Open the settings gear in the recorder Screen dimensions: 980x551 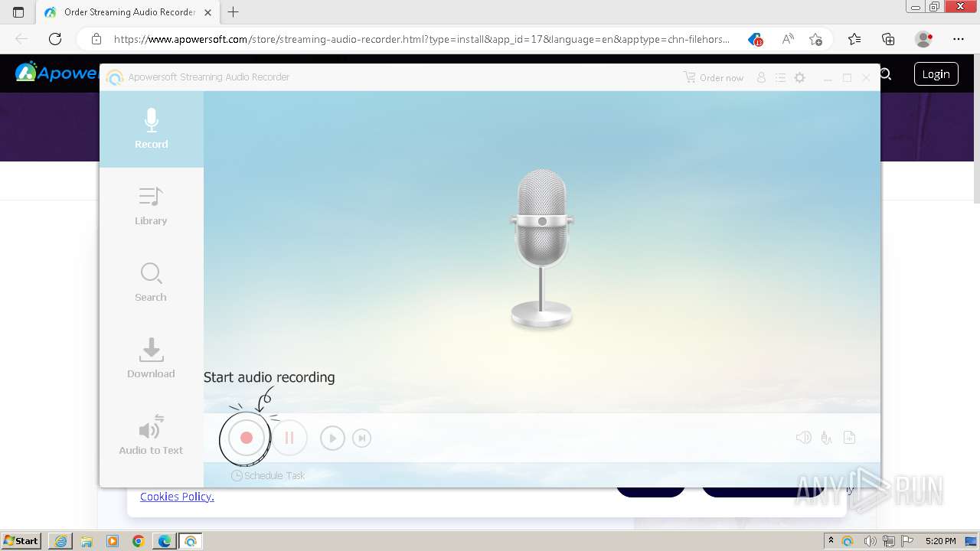pos(800,77)
